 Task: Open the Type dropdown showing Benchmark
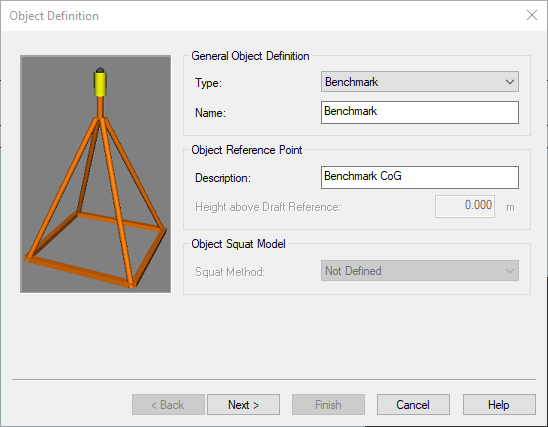(420, 82)
